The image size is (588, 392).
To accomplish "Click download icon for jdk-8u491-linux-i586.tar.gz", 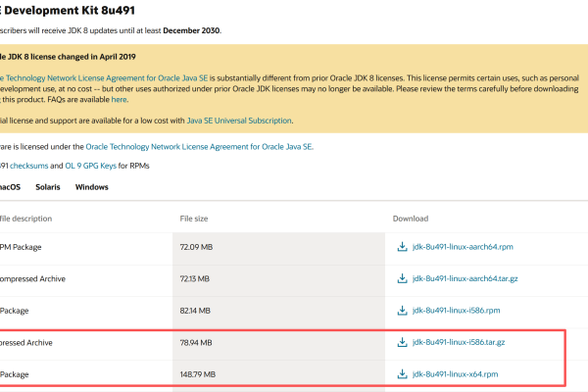I will point(402,342).
